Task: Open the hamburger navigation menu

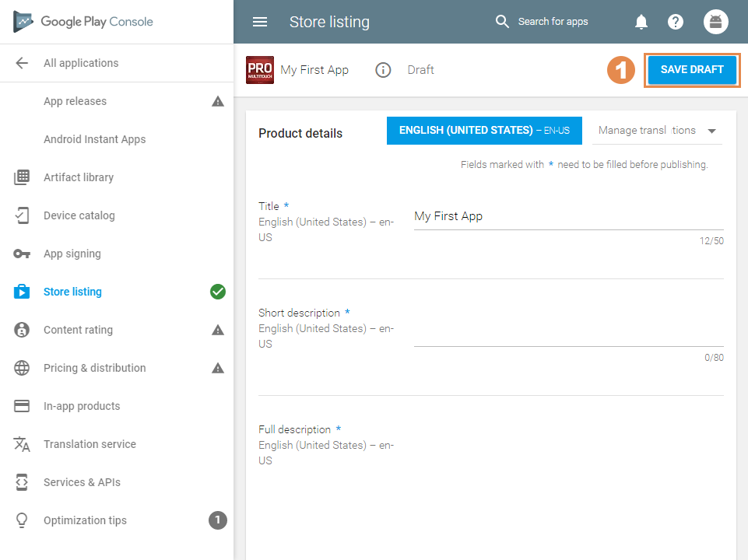Action: [260, 22]
